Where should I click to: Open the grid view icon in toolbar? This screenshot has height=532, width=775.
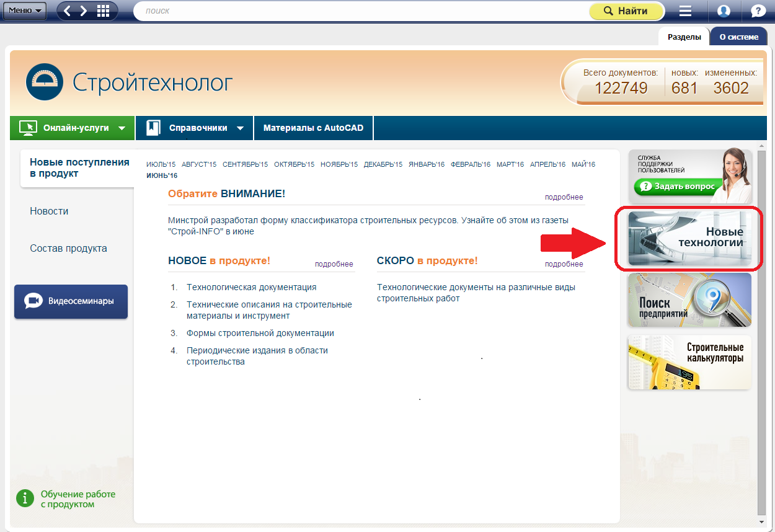104,11
